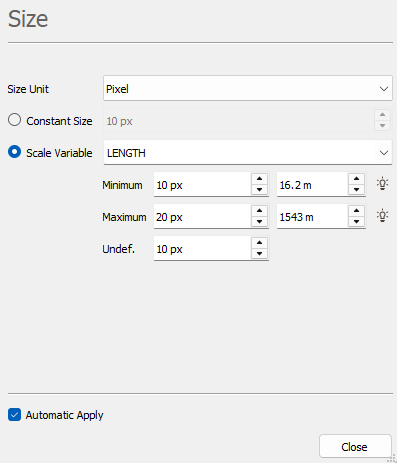Decrease Undef. size with down arrow

(x=259, y=254)
